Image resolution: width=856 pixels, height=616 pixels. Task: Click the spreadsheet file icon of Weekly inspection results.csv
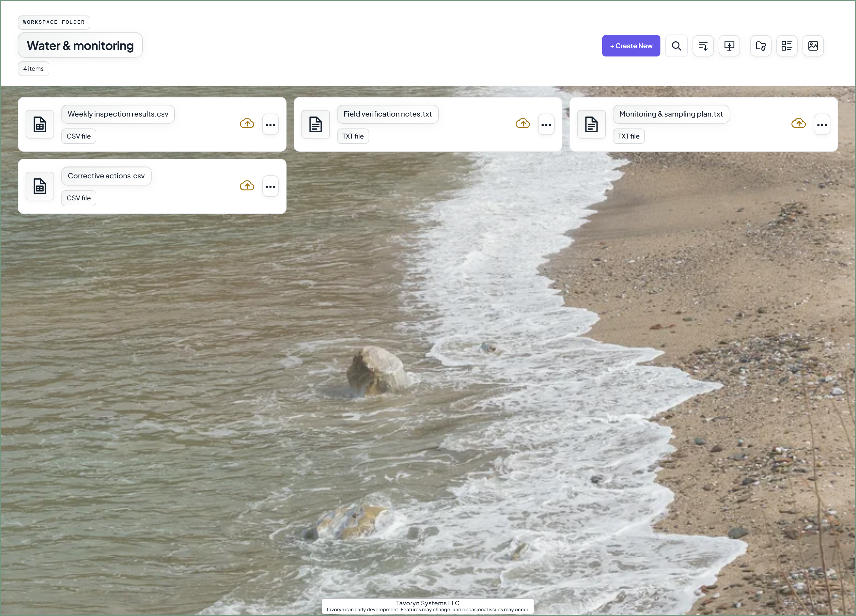40,124
